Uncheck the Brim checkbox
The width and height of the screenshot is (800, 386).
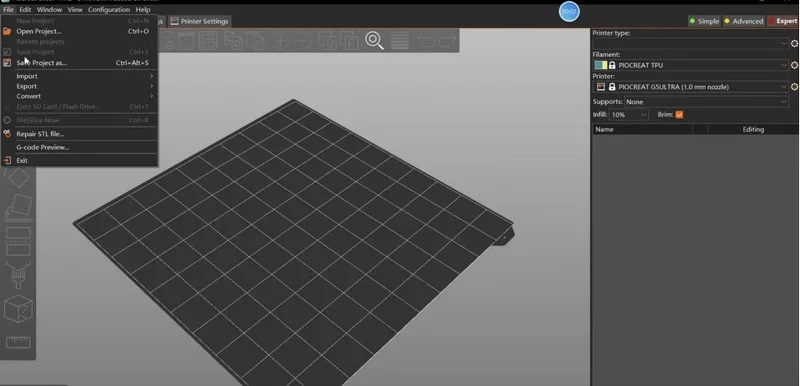click(679, 115)
